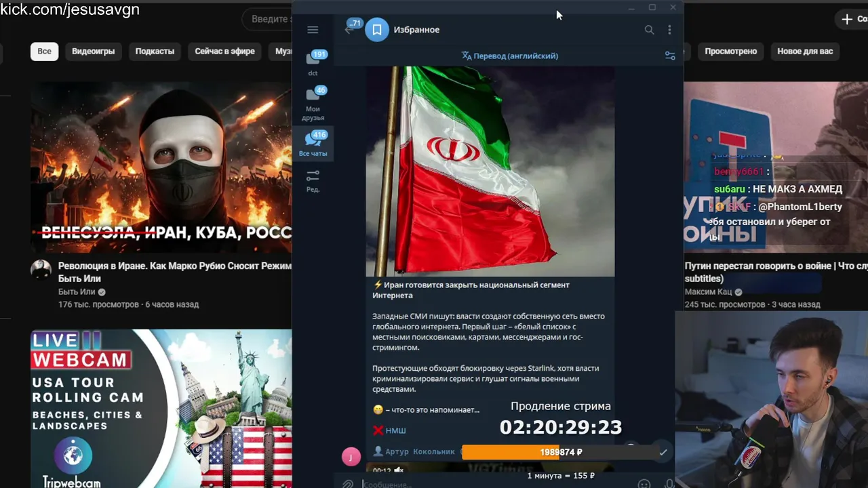This screenshot has height=488, width=868.
Task: Open three-dot more options in Telegram header
Action: (669, 30)
